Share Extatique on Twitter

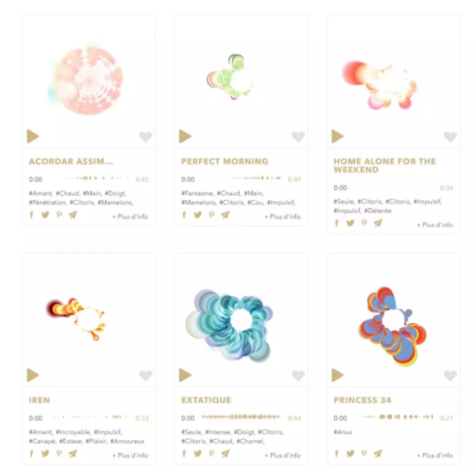coord(197,454)
